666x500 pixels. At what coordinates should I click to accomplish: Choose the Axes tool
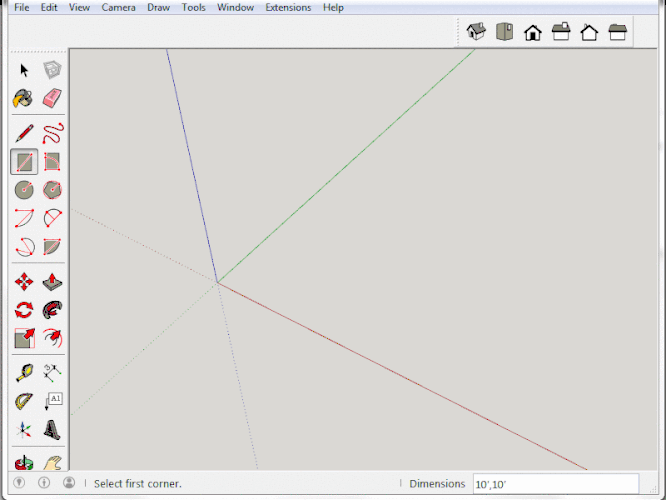(24, 429)
